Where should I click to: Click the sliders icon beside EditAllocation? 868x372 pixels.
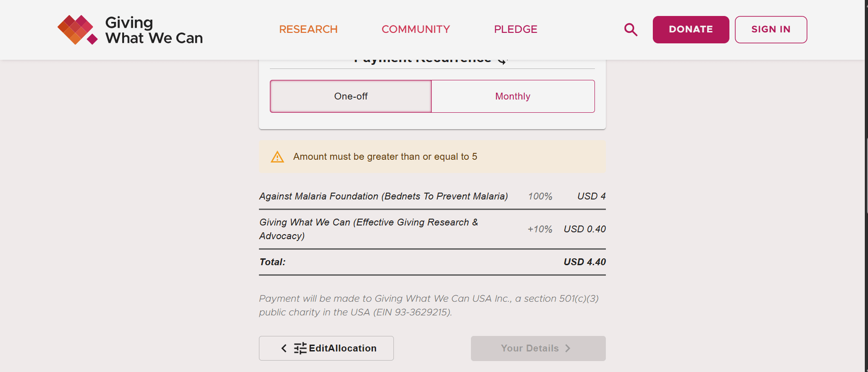tap(300, 349)
